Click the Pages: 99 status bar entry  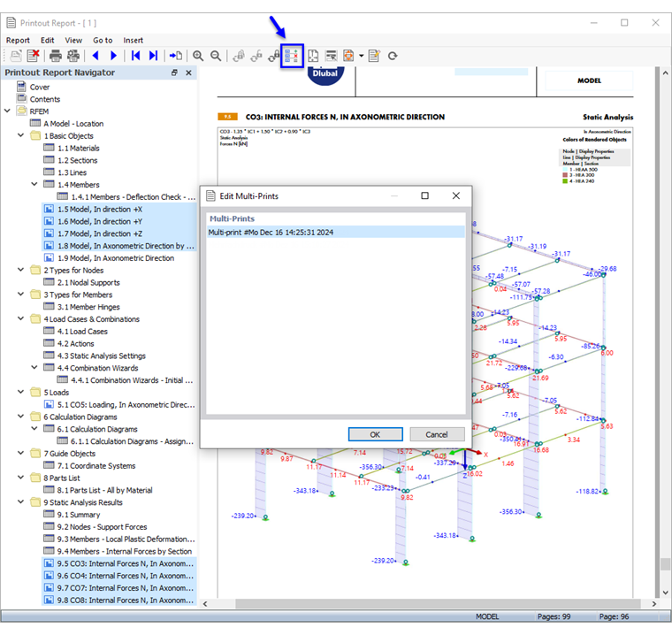click(x=554, y=616)
